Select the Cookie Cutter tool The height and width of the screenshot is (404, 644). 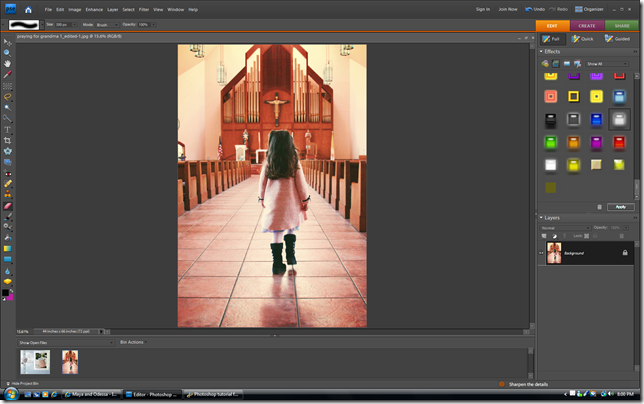(x=7, y=151)
